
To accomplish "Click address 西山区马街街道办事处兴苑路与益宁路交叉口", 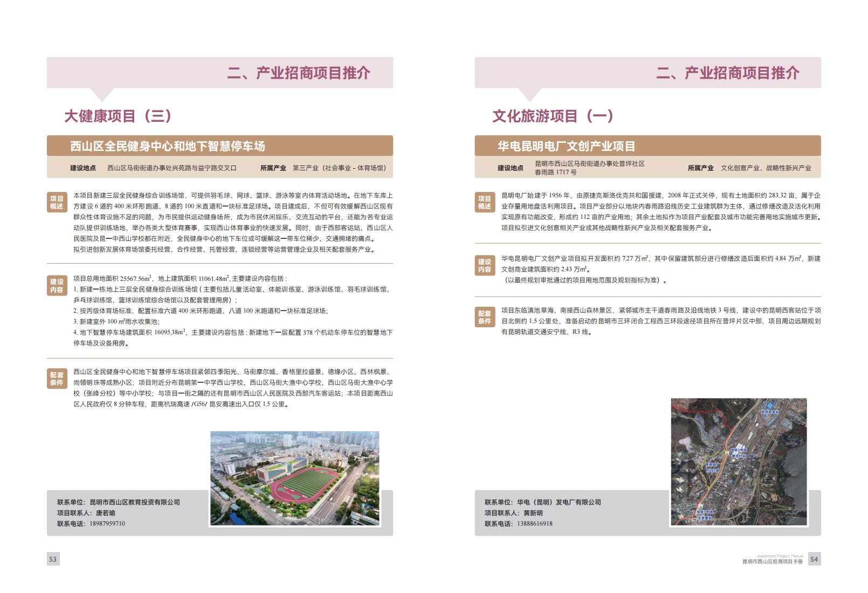I will pyautogui.click(x=172, y=168).
